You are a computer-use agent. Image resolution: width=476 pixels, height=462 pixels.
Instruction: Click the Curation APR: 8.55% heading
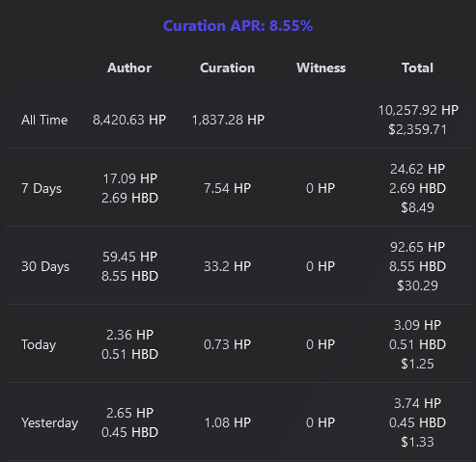238,26
